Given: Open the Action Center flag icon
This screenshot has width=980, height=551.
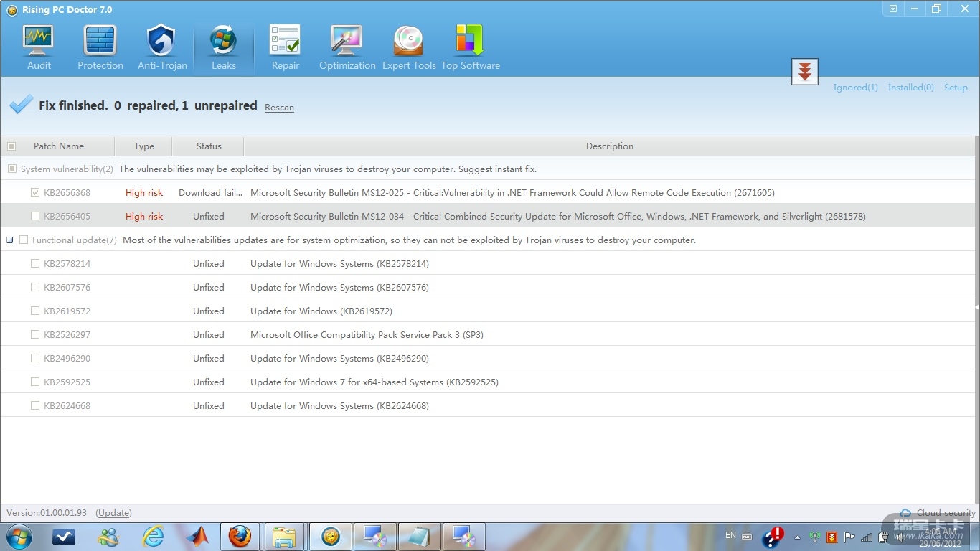Looking at the screenshot, I should [x=849, y=537].
